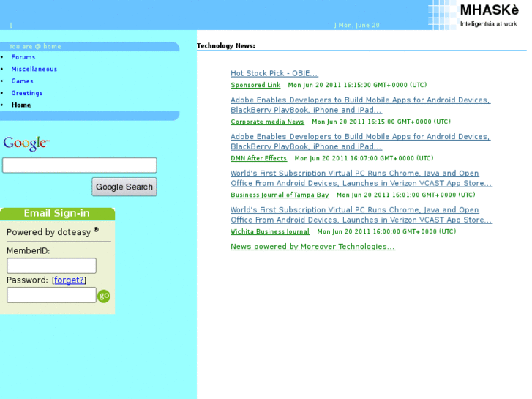Viewport: 532px width, 399px height.
Task: Open the Forums menu item
Action: point(23,57)
